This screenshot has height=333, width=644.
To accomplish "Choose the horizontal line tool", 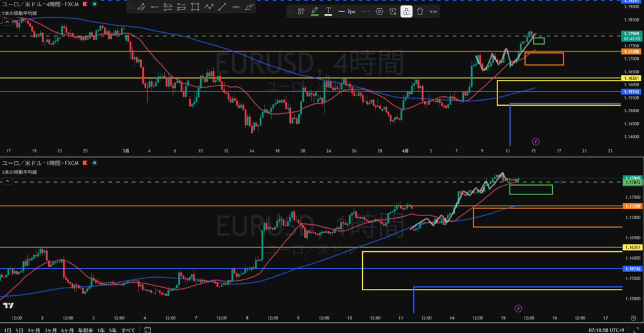I will 236,8.
